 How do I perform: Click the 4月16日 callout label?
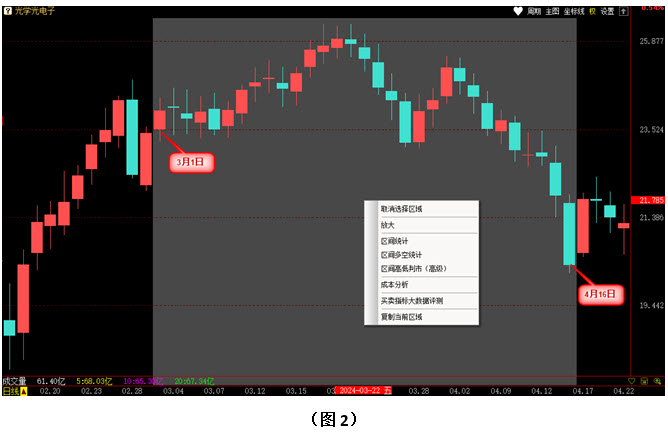click(x=601, y=294)
